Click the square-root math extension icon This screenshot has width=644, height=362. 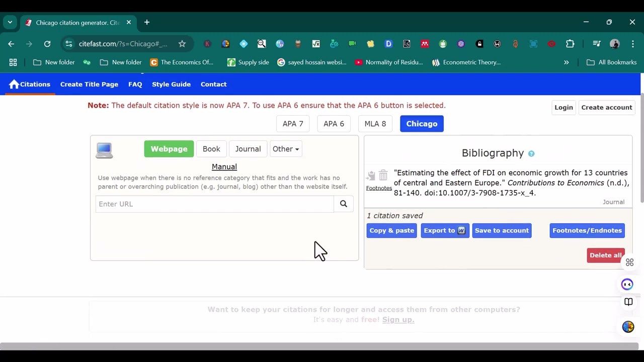[316, 44]
